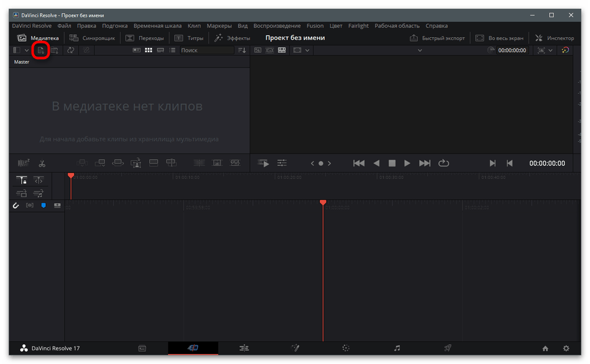Screen dimensions: 590x364
Task: Open the Правка menu
Action: [x=86, y=26]
